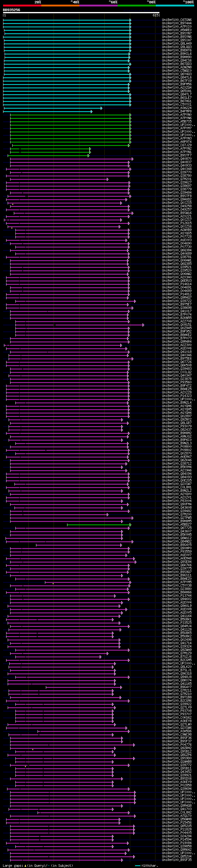Click the purple alignment bar of Q40870
The width and height of the screenshot is (197, 868).
point(71,159)
